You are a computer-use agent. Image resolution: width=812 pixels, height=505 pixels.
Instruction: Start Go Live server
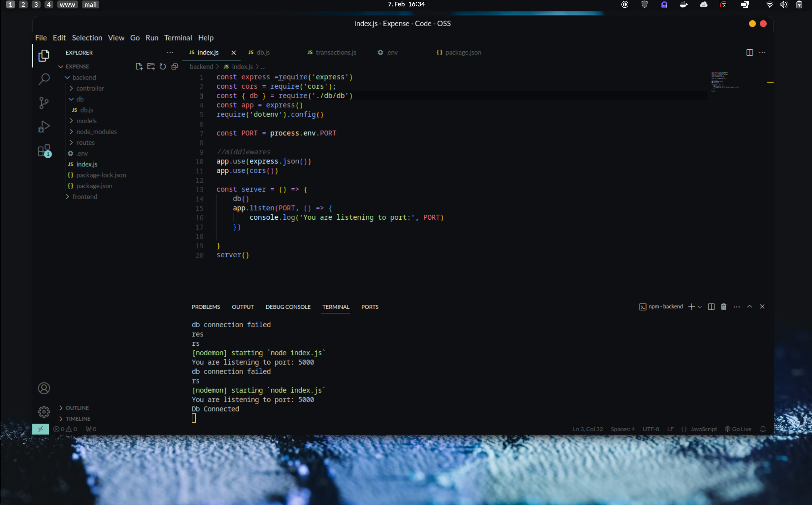click(738, 429)
